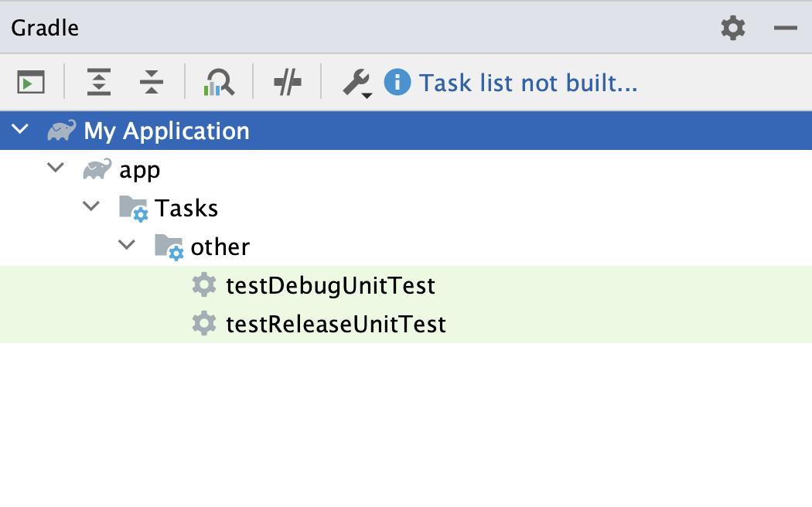Collapse the other tasks group
The height and width of the screenshot is (507, 812).
tap(127, 245)
